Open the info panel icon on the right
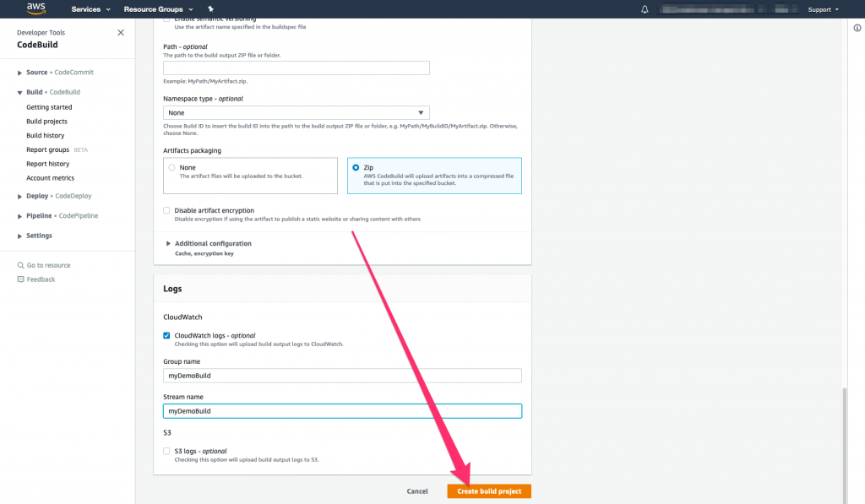 [858, 28]
